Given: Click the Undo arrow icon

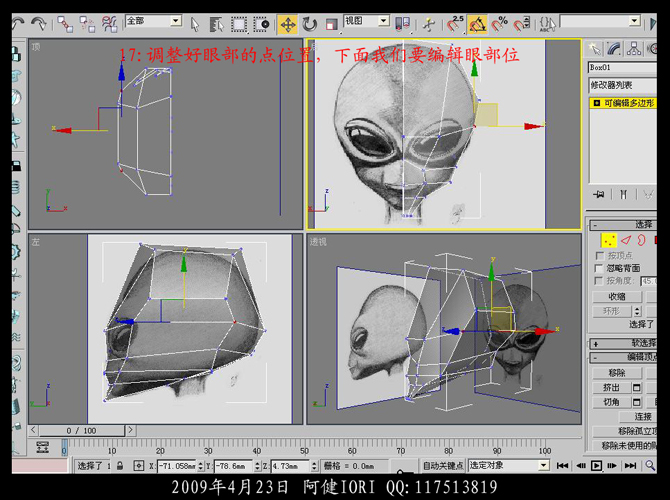Looking at the screenshot, I should click(18, 23).
